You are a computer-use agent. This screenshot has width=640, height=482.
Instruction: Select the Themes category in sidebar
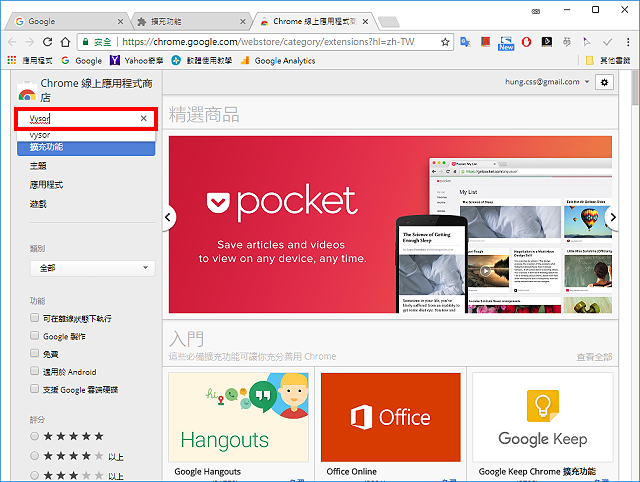click(x=38, y=166)
